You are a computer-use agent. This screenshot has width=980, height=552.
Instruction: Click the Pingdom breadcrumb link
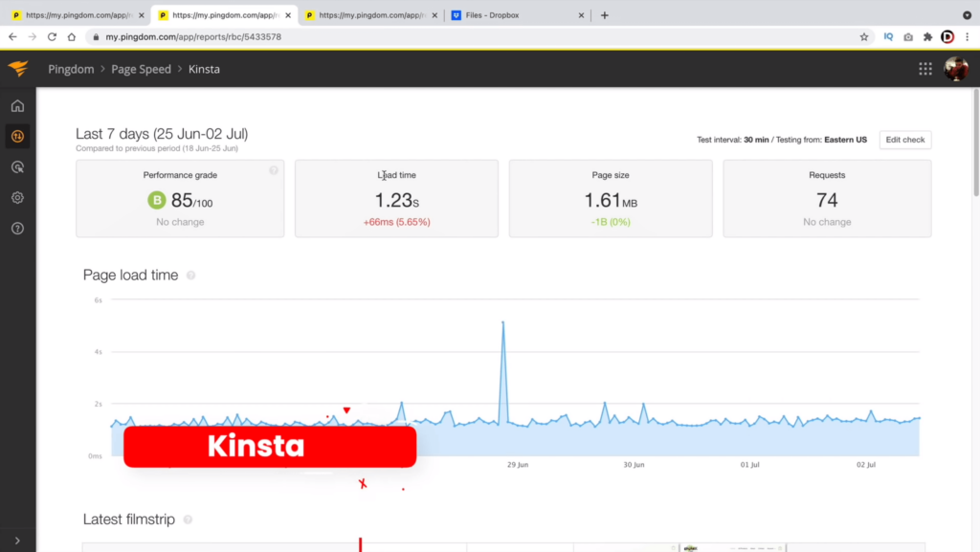coord(71,69)
